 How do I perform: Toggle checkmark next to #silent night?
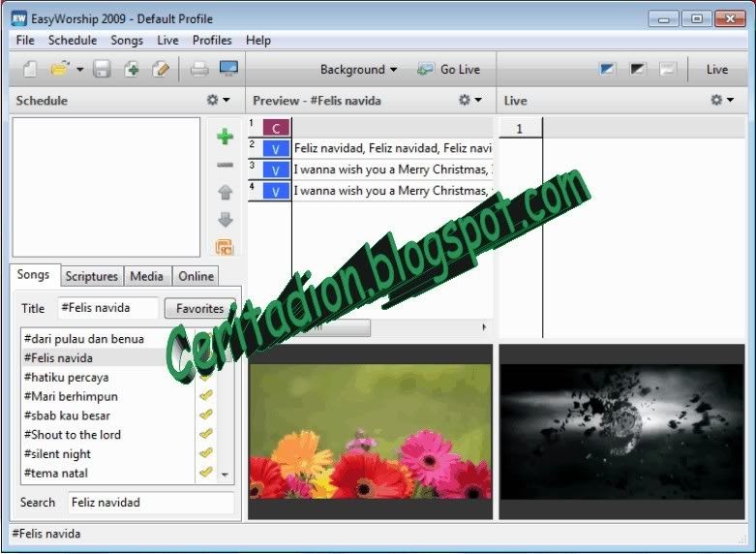coord(206,452)
